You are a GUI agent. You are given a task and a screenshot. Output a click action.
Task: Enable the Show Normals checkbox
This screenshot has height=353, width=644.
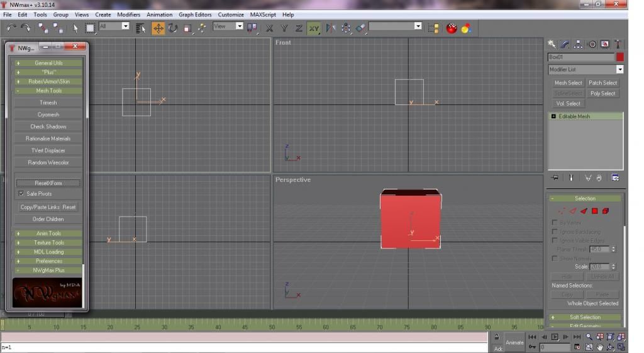point(554,259)
